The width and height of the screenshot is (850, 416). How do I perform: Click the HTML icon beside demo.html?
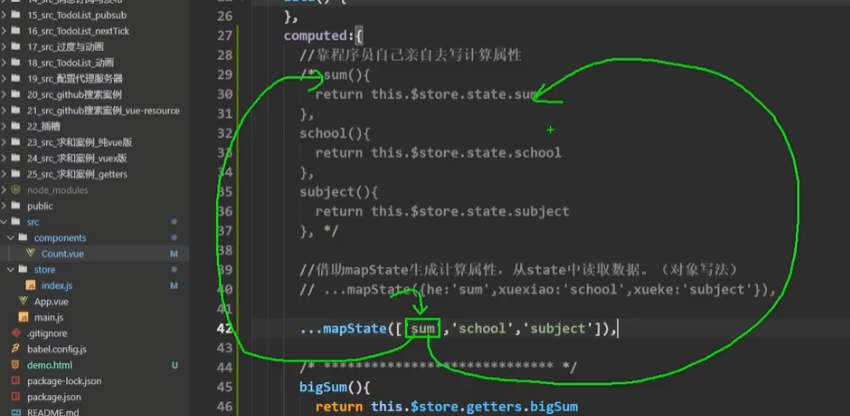coord(16,365)
